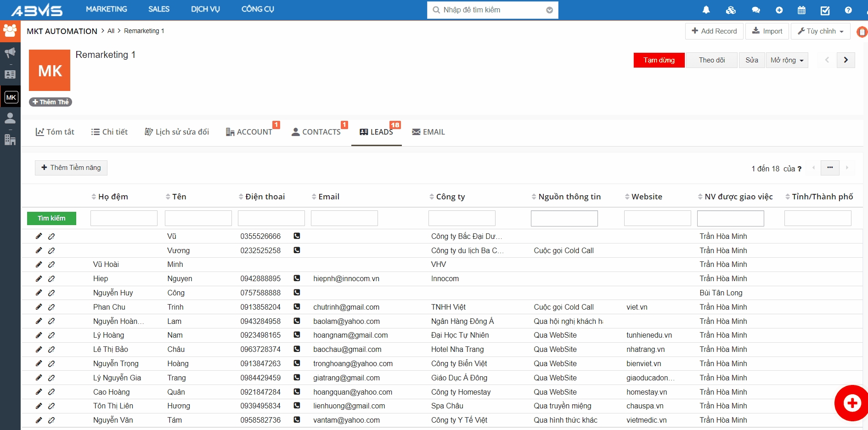Click the Email column filter field

tap(344, 218)
